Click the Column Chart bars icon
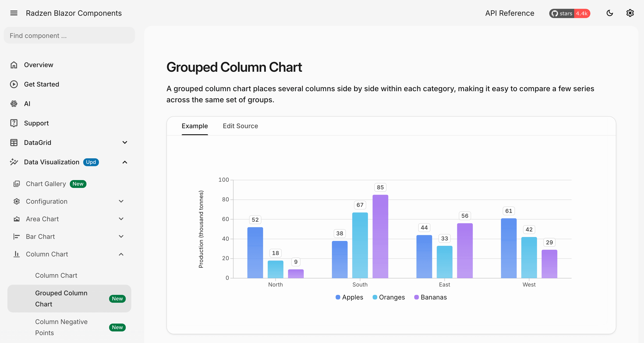This screenshot has width=644, height=343. pyautogui.click(x=16, y=254)
